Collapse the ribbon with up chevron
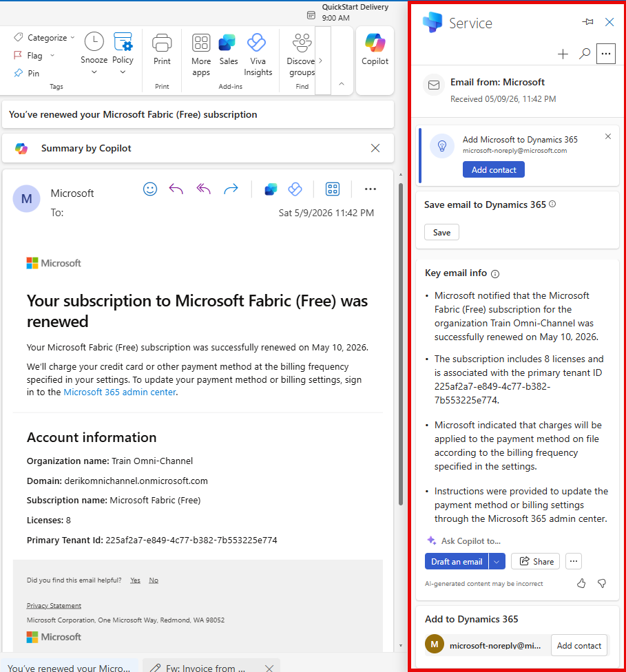The width and height of the screenshot is (626, 672). click(342, 84)
